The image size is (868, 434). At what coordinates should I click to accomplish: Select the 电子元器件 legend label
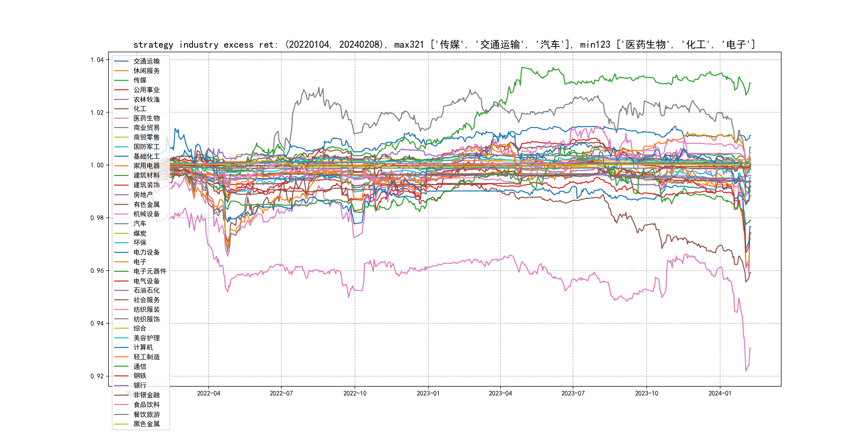[149, 271]
